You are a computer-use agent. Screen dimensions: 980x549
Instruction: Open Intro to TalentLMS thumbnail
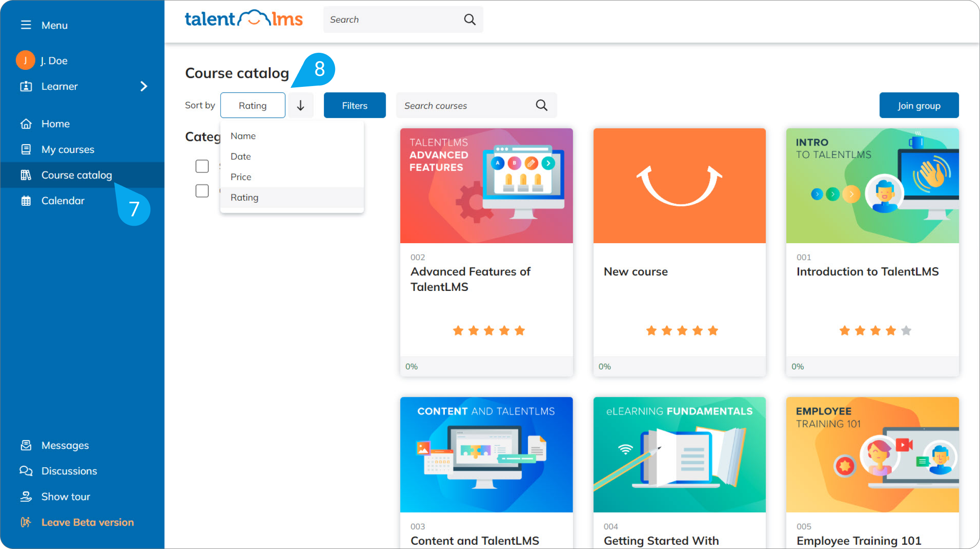(x=873, y=186)
